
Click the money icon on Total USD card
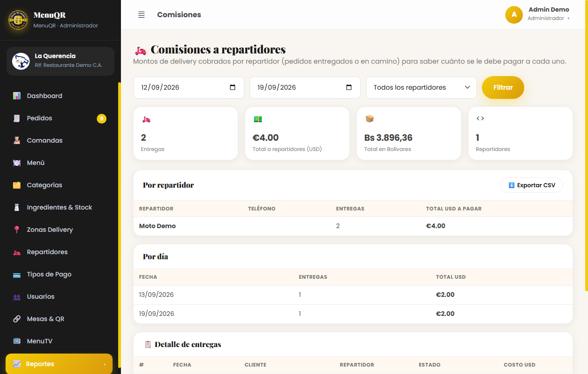[258, 119]
